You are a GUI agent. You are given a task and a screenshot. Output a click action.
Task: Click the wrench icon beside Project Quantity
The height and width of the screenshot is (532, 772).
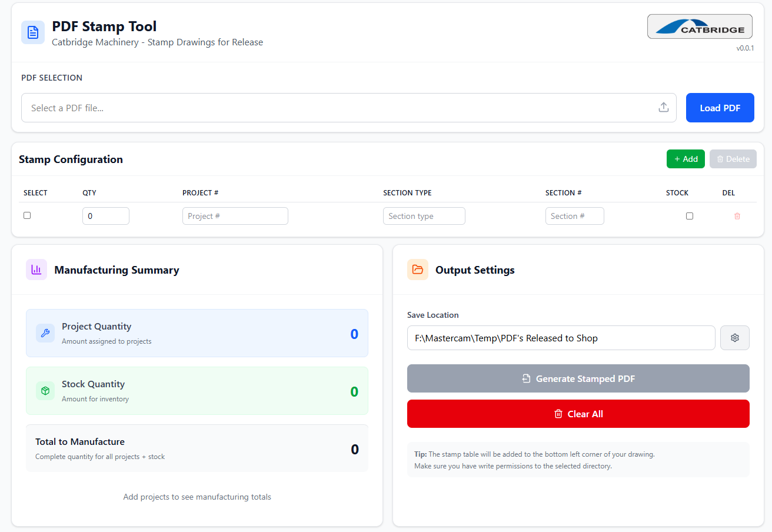45,333
